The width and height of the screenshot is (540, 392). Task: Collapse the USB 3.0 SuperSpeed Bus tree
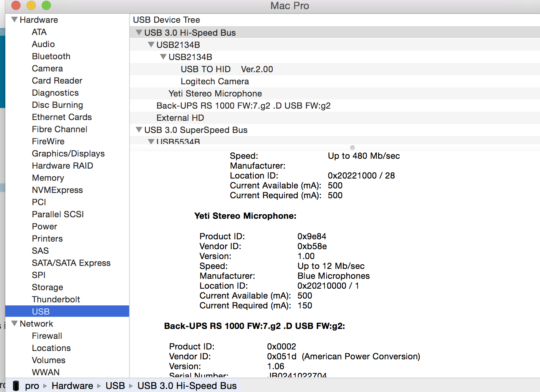click(139, 130)
